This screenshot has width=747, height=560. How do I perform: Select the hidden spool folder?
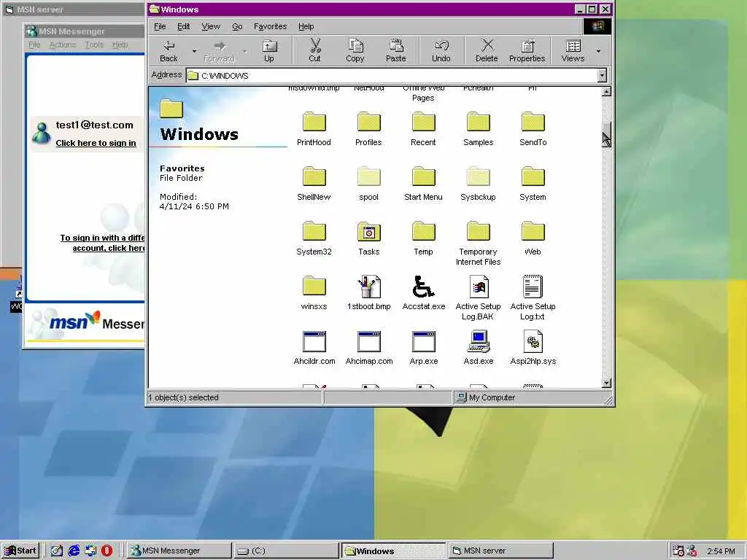coord(368,183)
